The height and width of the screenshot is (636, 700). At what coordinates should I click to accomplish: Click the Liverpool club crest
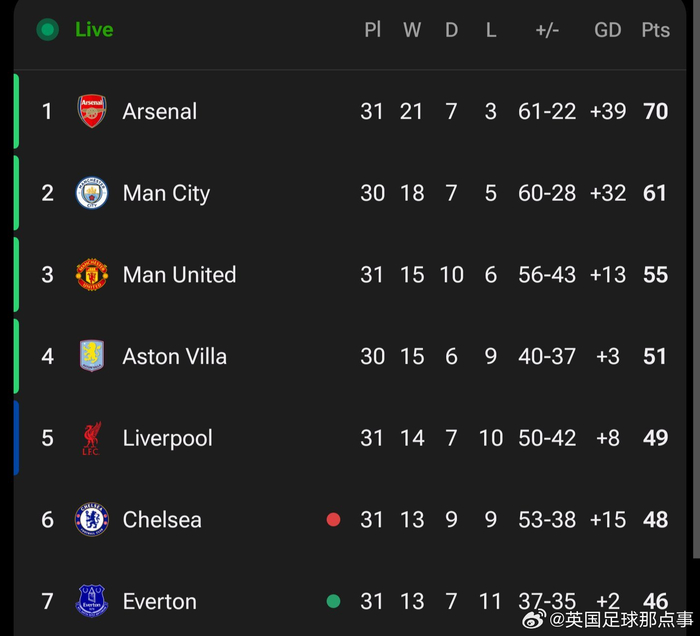point(92,438)
